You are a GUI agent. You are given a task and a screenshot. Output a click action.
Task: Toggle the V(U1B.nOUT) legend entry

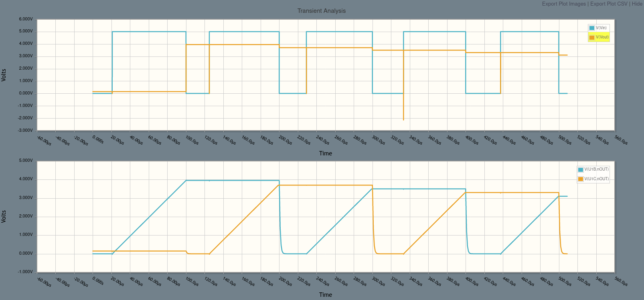(596, 169)
